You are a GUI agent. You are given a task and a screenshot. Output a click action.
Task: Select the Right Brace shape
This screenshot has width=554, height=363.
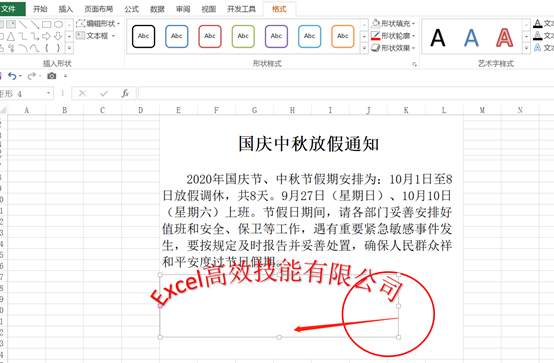point(58,48)
